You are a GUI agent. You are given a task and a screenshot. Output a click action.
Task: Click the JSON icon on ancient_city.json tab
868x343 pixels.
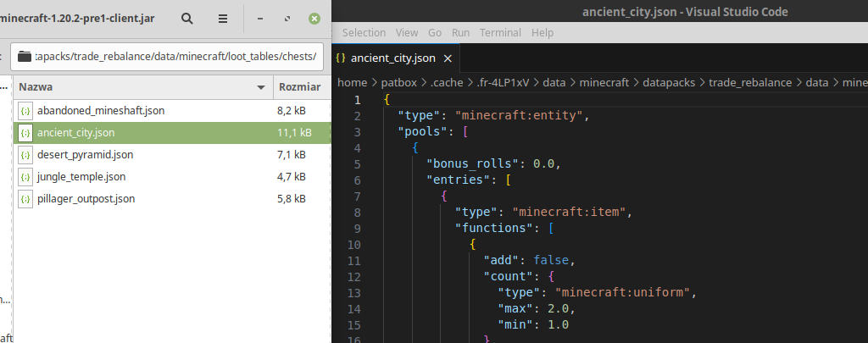click(341, 58)
